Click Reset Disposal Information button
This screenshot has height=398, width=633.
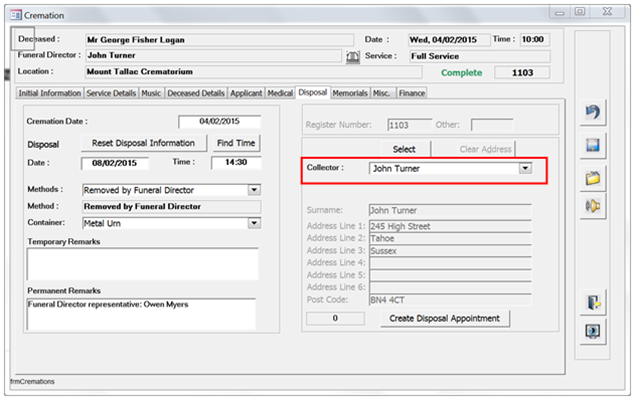coord(143,143)
